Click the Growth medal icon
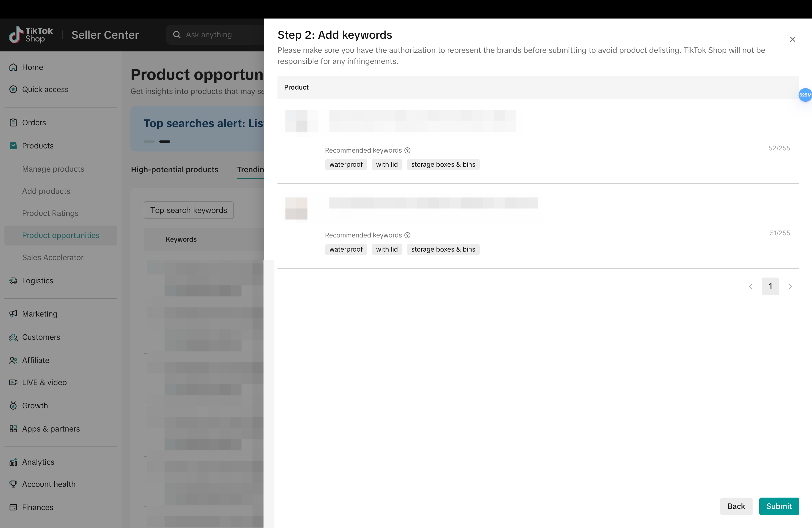 pos(13,406)
